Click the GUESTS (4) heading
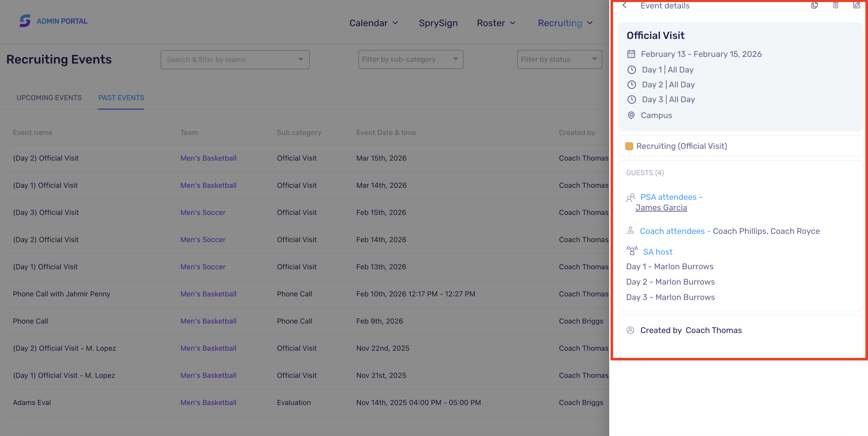868x436 pixels. [x=645, y=173]
